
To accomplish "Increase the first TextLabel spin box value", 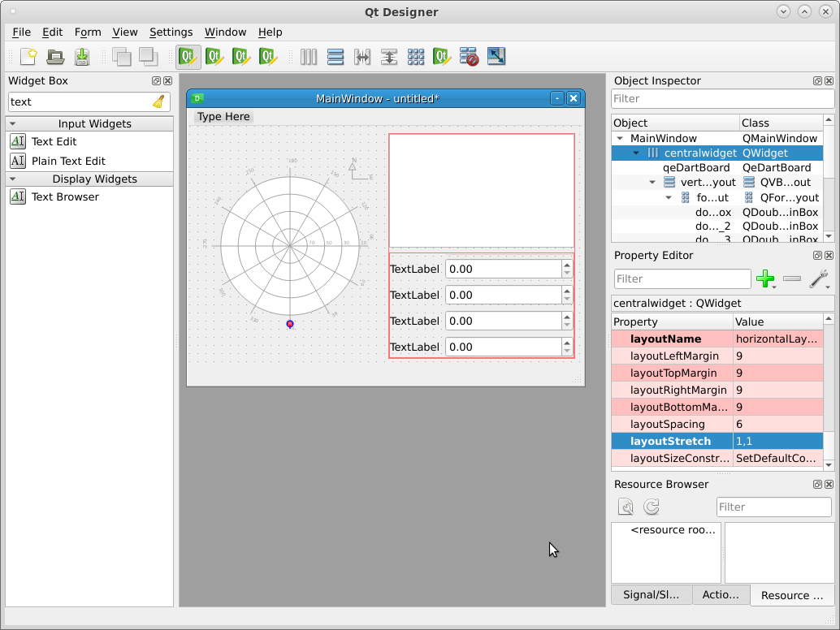I will [x=566, y=265].
